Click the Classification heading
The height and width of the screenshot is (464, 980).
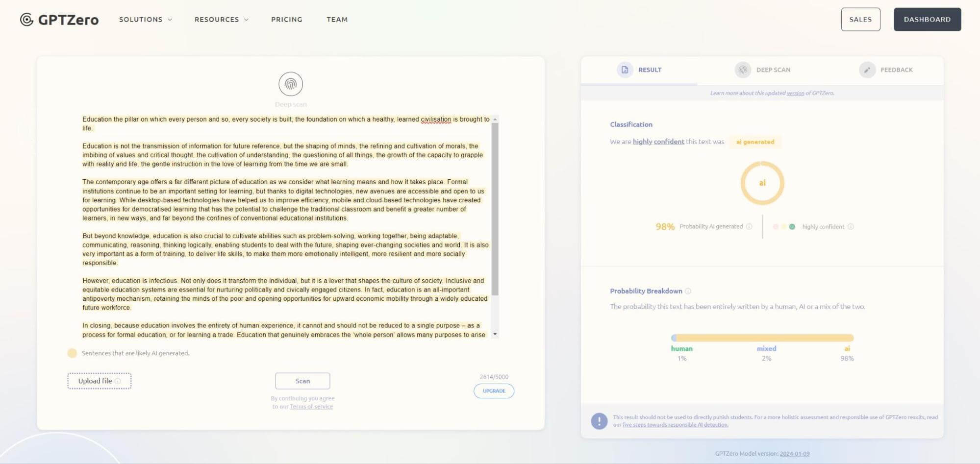point(631,124)
